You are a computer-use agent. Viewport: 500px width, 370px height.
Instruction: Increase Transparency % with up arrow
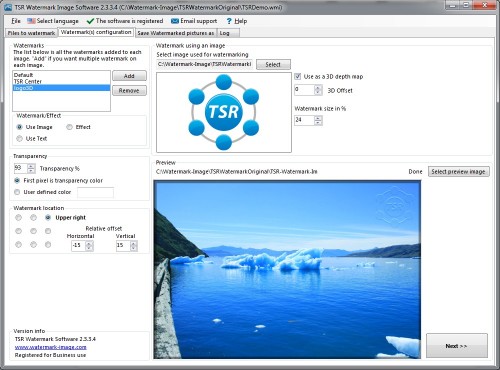pyautogui.click(x=31, y=166)
